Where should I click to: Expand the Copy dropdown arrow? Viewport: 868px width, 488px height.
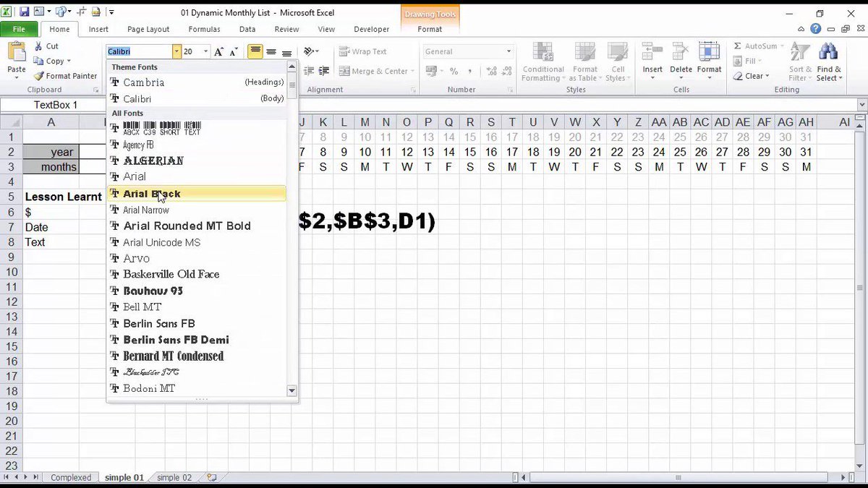(69, 61)
